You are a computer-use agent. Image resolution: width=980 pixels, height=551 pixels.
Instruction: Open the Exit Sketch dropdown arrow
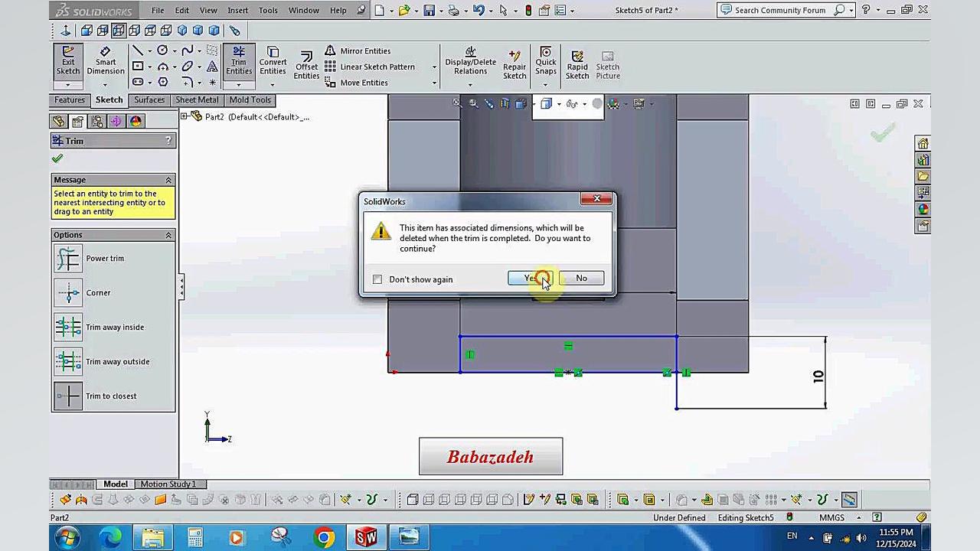pos(68,84)
